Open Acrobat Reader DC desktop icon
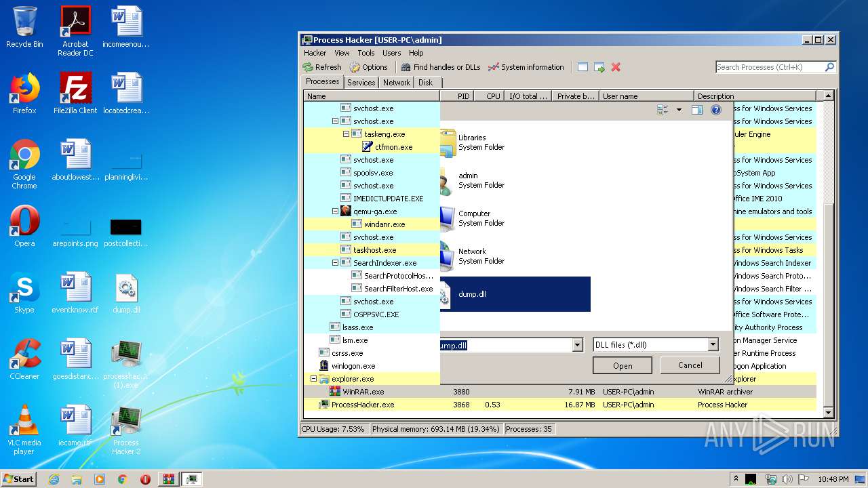The height and width of the screenshot is (488, 868). point(75,31)
